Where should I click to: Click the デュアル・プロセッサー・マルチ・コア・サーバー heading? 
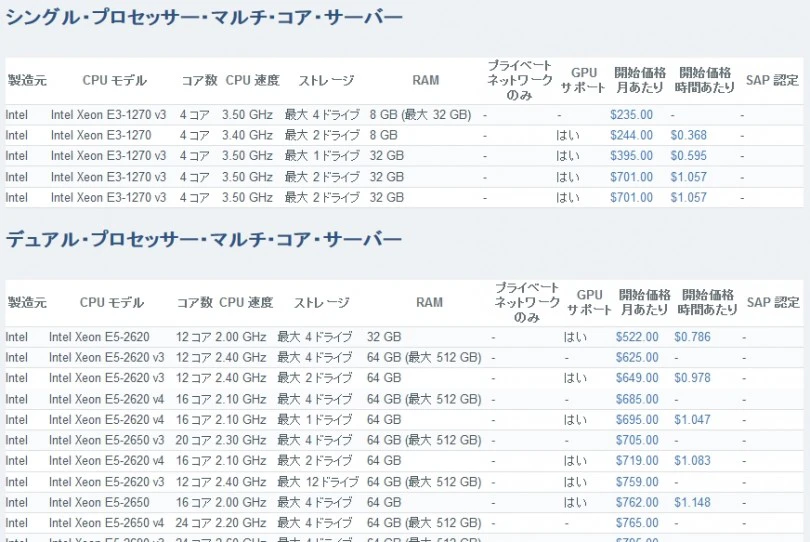[204, 239]
